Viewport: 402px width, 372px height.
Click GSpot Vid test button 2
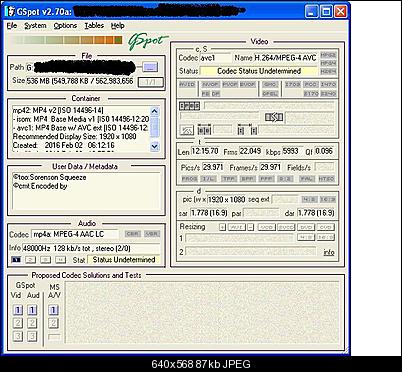coord(18,323)
